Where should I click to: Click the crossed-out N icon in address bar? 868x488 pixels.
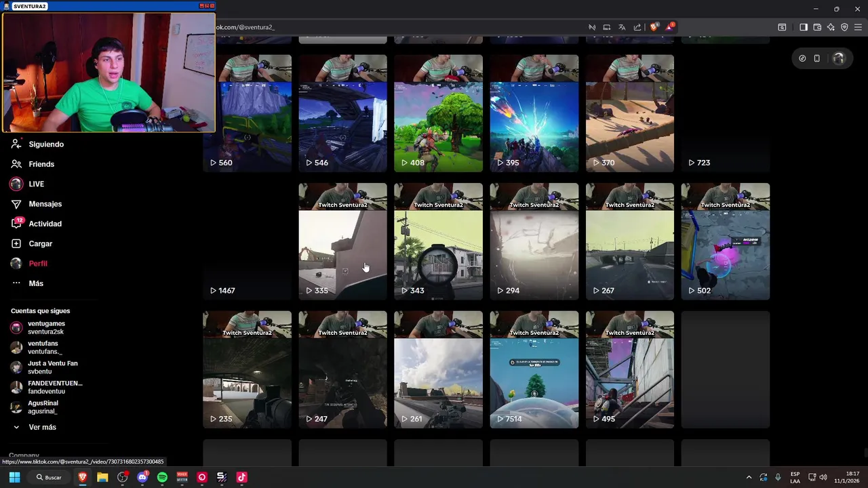pos(592,27)
